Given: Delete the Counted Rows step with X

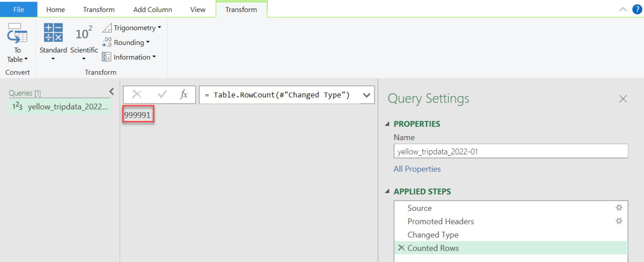Looking at the screenshot, I should (402, 248).
